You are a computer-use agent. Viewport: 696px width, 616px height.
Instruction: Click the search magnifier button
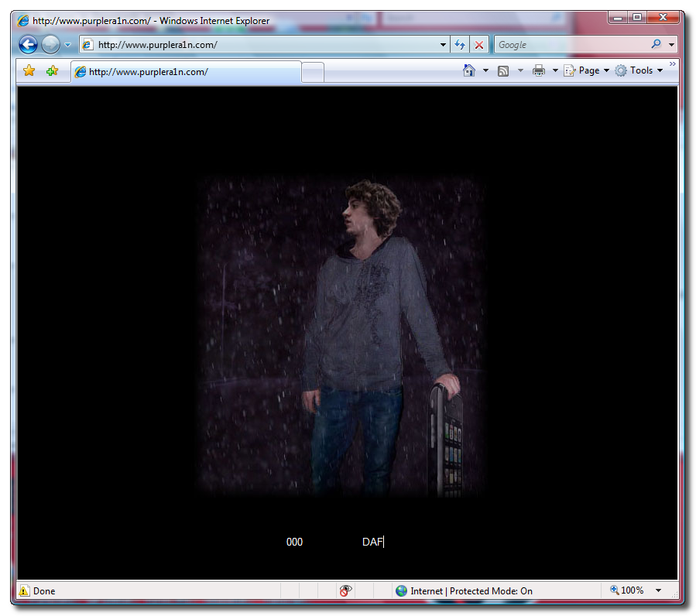tap(657, 45)
